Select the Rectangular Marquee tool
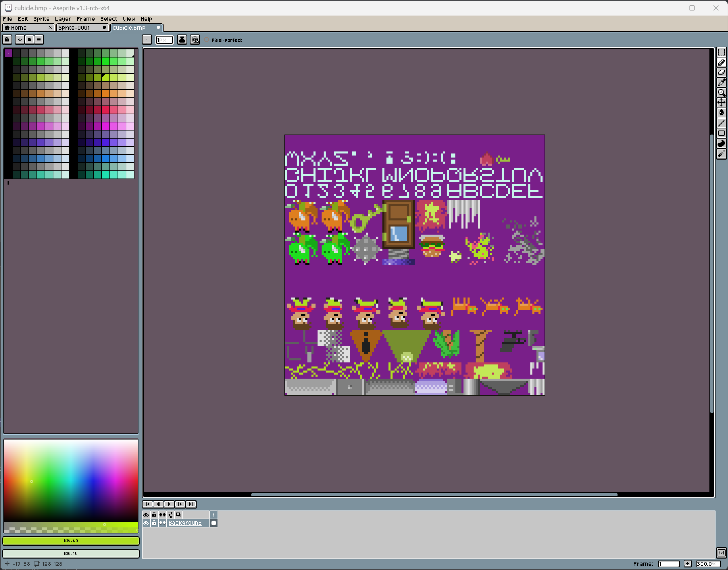 pos(721,52)
